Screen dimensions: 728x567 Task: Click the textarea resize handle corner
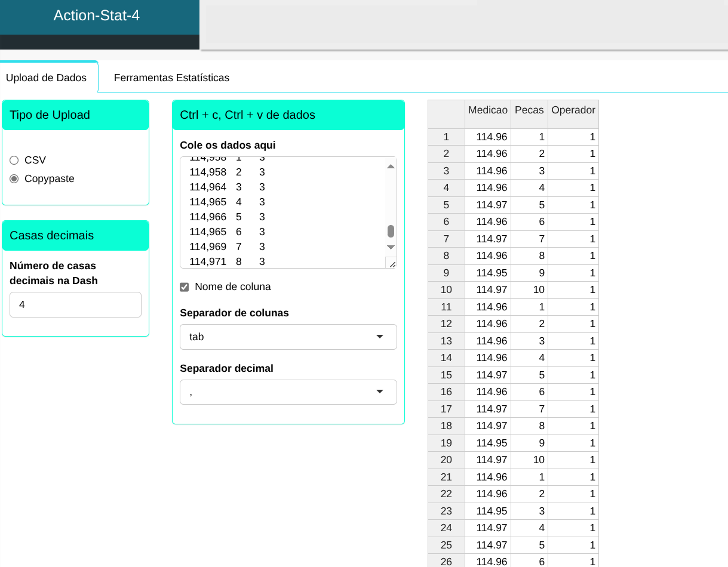coord(391,263)
